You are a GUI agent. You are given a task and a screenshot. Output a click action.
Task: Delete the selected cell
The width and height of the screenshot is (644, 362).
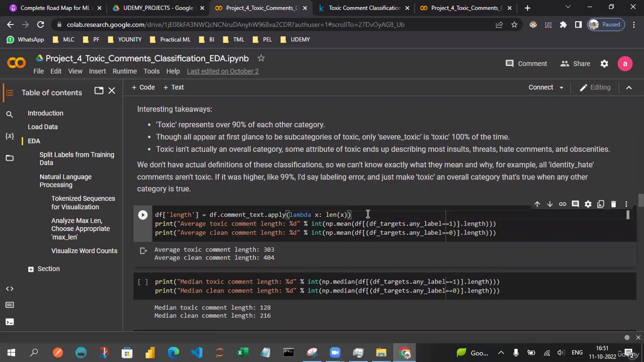pyautogui.click(x=613, y=204)
